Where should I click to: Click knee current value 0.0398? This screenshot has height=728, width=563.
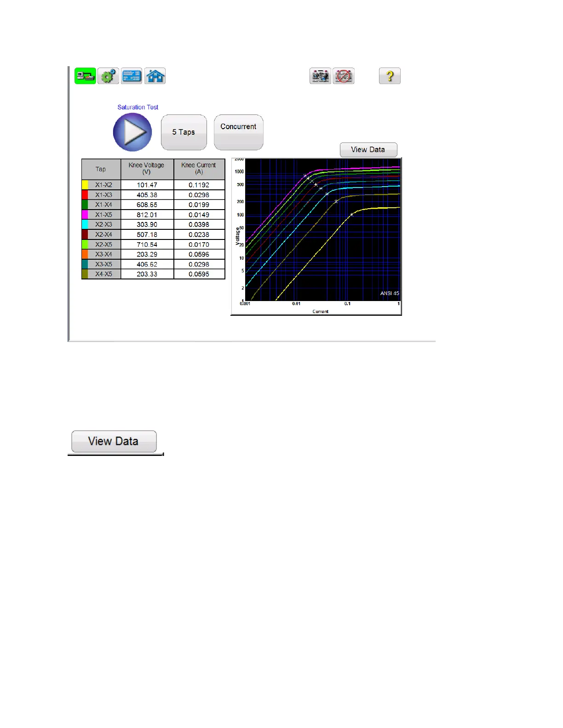click(199, 224)
